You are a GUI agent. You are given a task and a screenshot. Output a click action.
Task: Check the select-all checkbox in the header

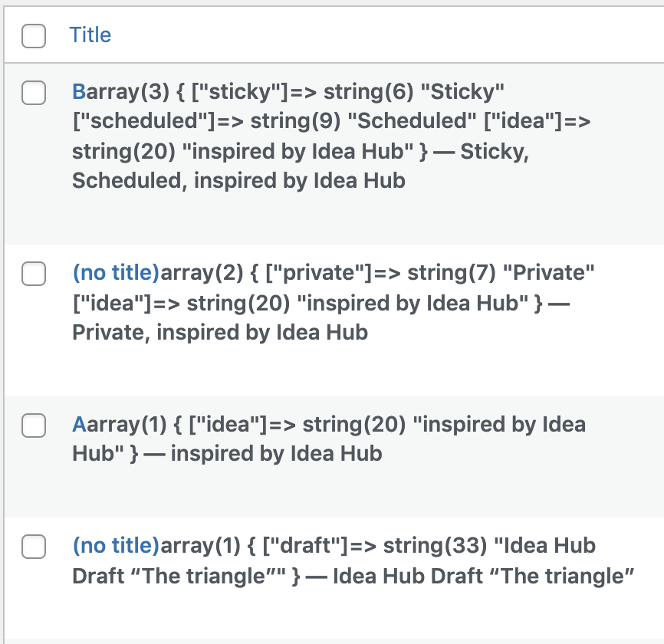[x=34, y=35]
